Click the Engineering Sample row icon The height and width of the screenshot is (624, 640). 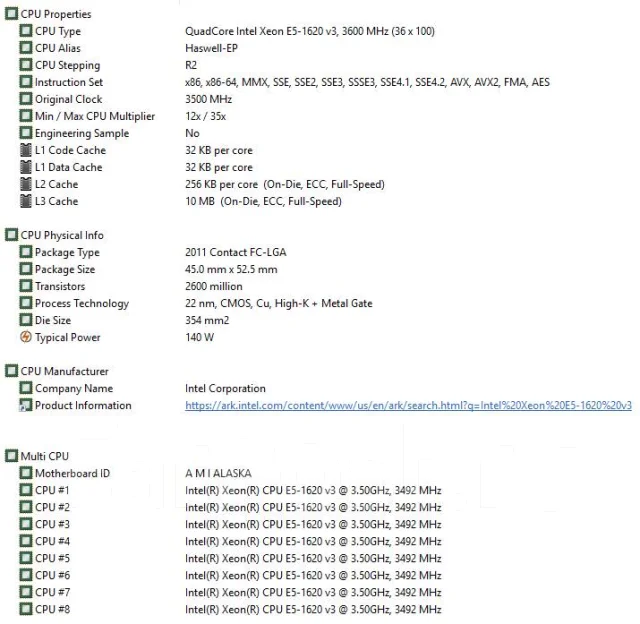pos(26,133)
